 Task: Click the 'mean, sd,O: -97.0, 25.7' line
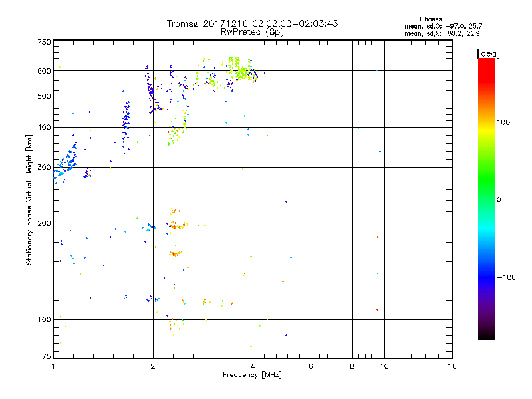443,26
